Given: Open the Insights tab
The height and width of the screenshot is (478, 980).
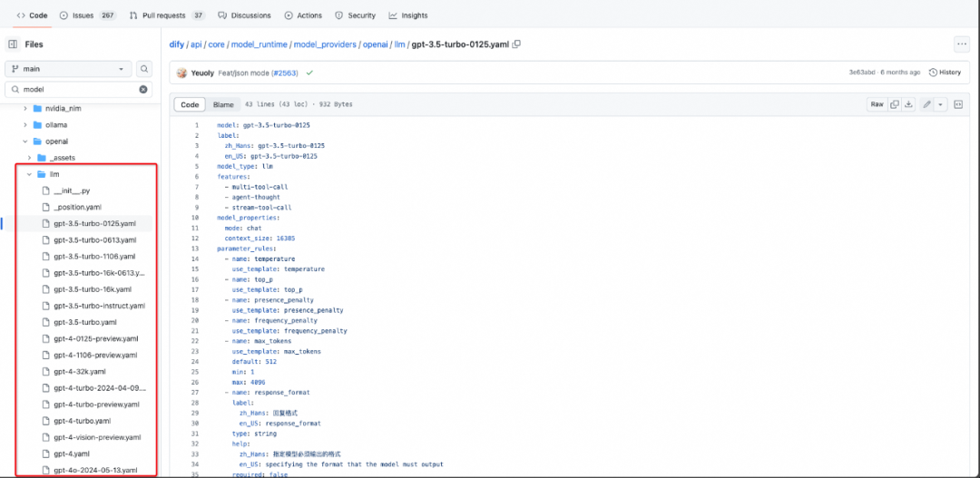Looking at the screenshot, I should click(408, 15).
